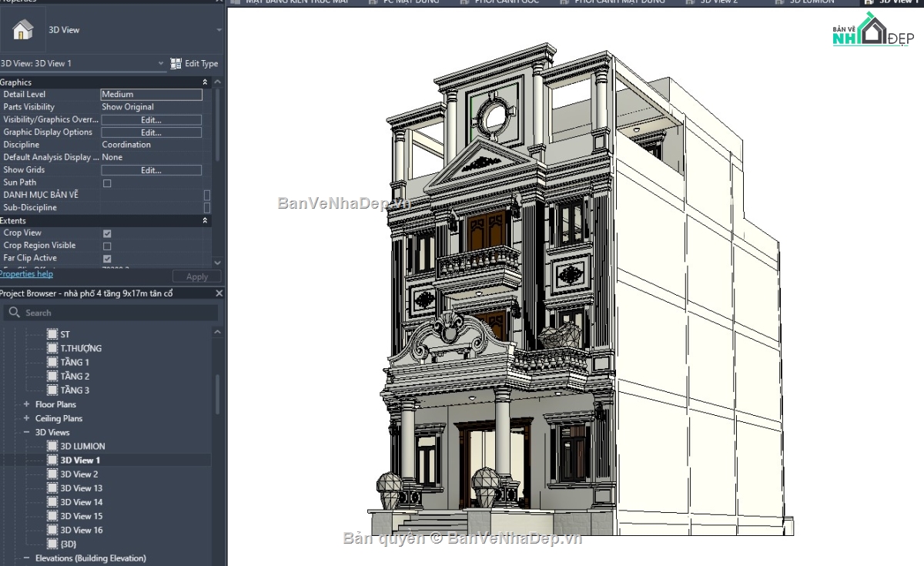This screenshot has width=924, height=566.
Task: Click the search magnifier icon in Project Browser
Action: 15,313
